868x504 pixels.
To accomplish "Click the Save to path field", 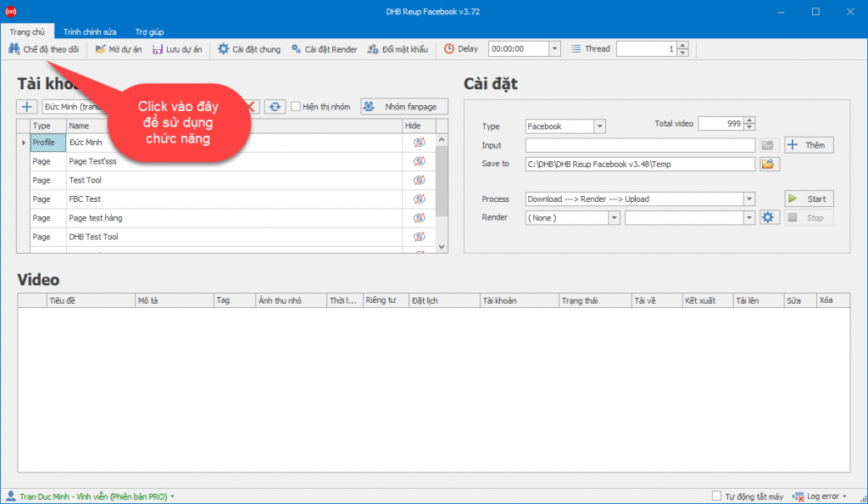I will (x=640, y=164).
